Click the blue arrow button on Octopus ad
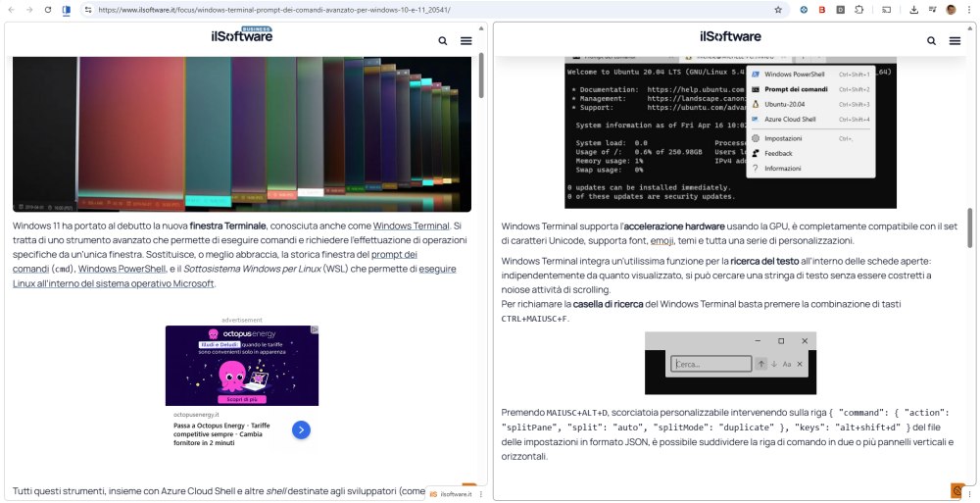Screen dimensions: 980x503 (301, 429)
